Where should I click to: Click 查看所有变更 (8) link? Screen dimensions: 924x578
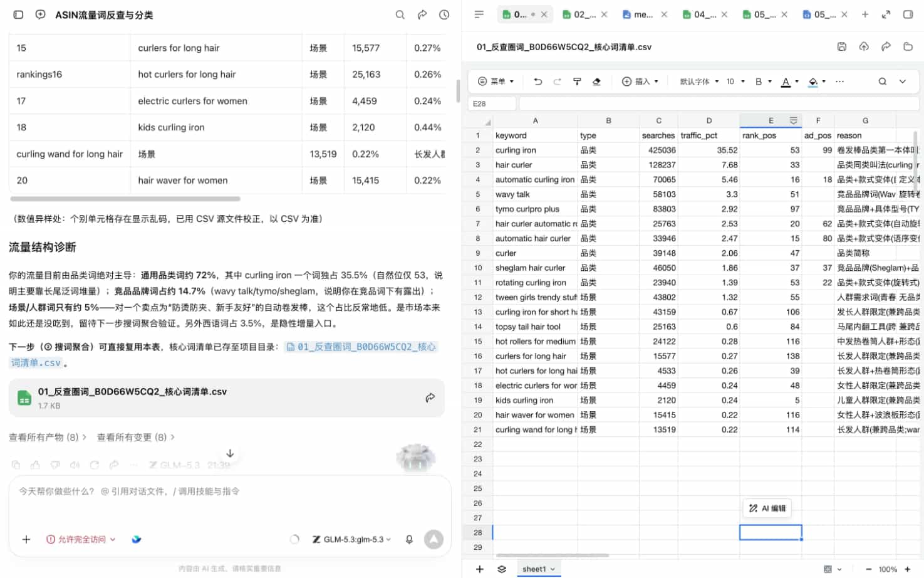[136, 437]
